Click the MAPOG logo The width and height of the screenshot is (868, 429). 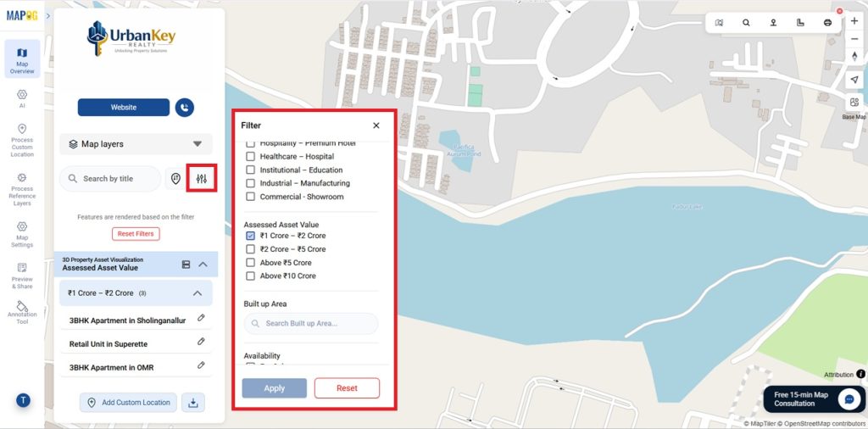tap(22, 15)
